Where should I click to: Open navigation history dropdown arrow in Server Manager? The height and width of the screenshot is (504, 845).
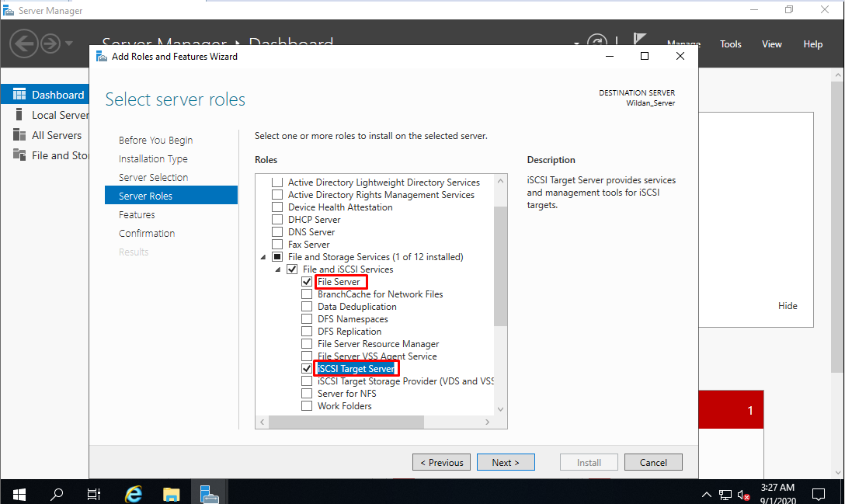pyautogui.click(x=69, y=43)
